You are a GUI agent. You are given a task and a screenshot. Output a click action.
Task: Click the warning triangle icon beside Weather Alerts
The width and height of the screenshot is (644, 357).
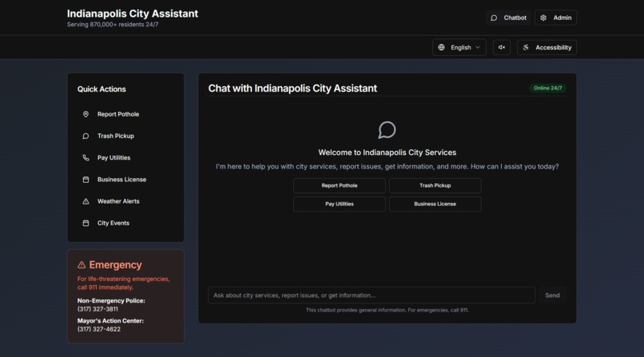(85, 201)
